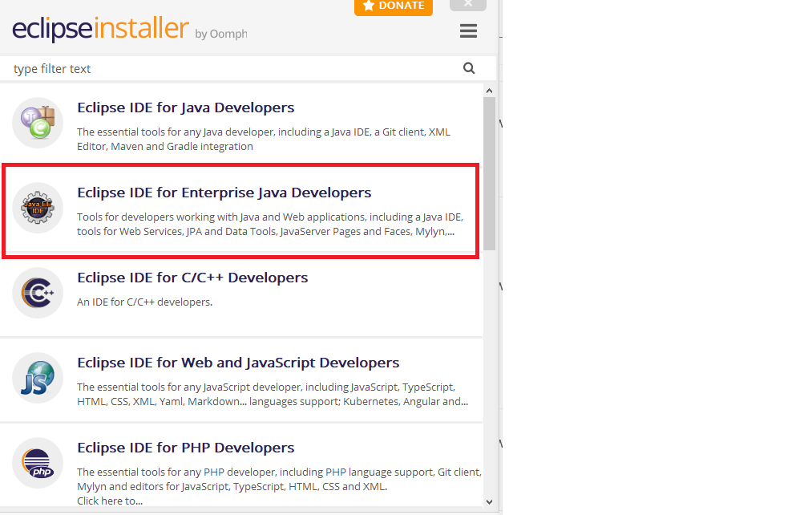This screenshot has width=812, height=515.
Task: Select Eclipse IDE for PHP Developers title
Action: pyautogui.click(x=185, y=448)
